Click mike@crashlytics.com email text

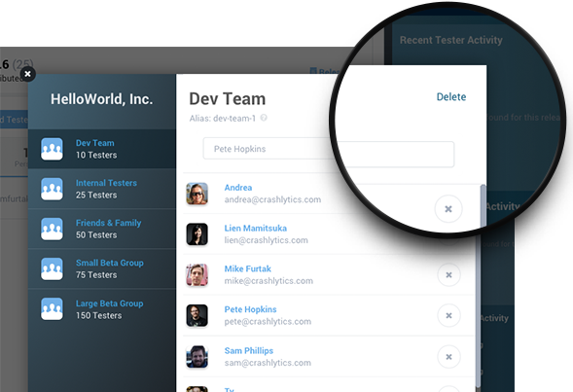(x=269, y=280)
